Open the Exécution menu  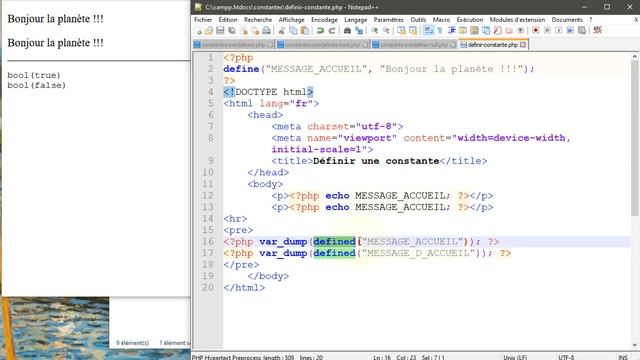[470, 20]
